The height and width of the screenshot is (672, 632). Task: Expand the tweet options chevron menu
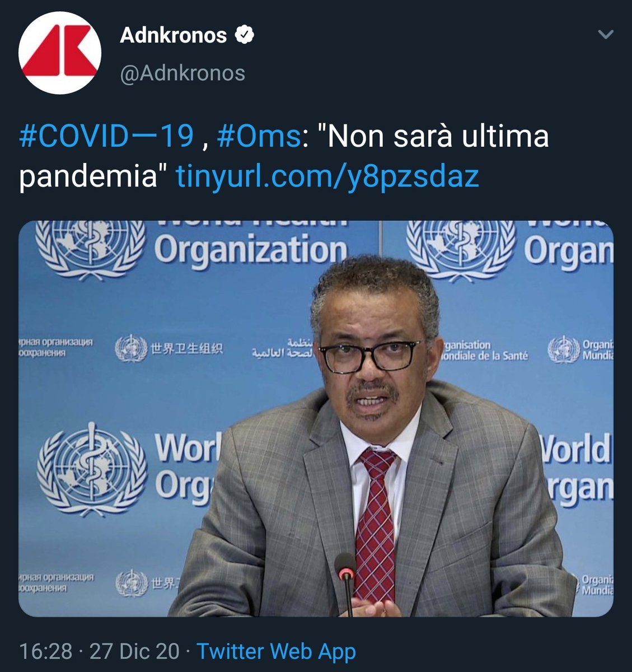tap(606, 35)
